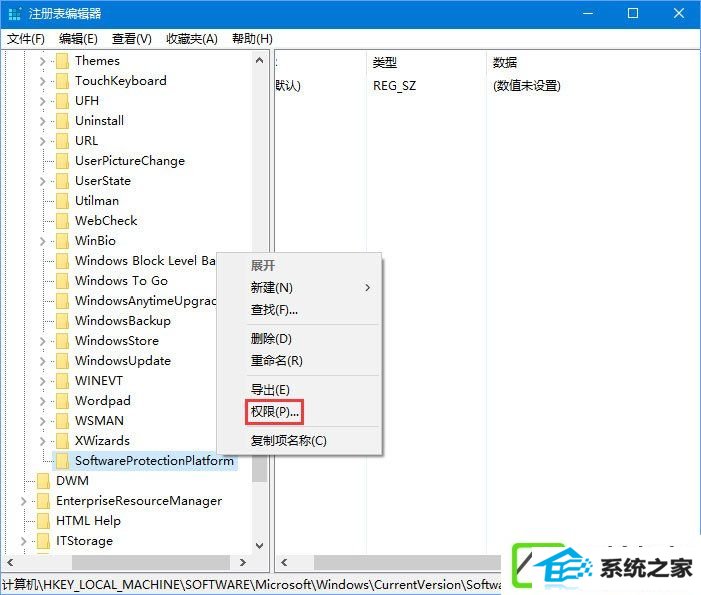Click the XWizards folder icon
This screenshot has width=701, height=595.
click(x=62, y=441)
